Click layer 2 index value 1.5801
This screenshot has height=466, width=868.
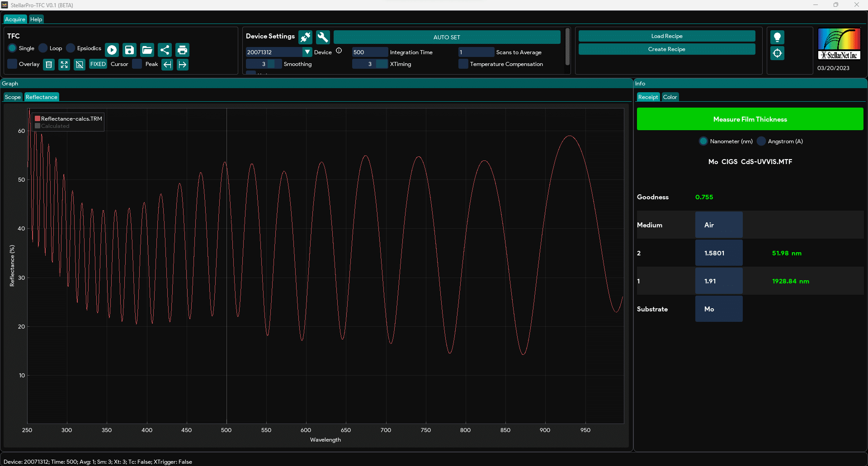(719, 253)
